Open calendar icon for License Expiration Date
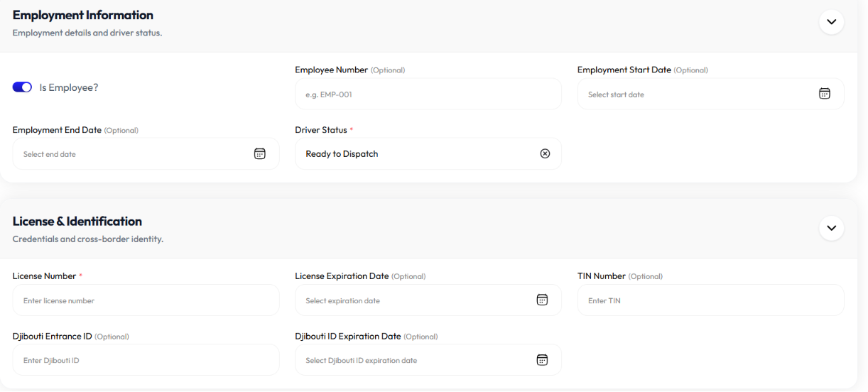The height and width of the screenshot is (392, 868). tap(542, 300)
